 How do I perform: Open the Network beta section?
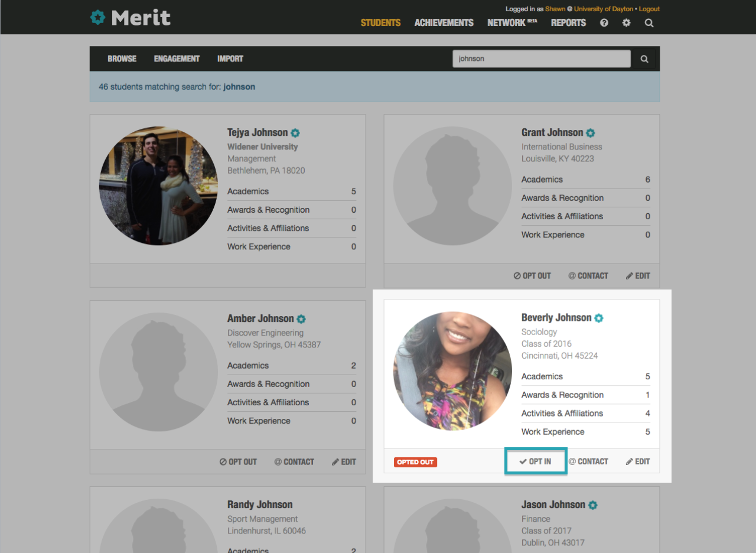(x=512, y=23)
